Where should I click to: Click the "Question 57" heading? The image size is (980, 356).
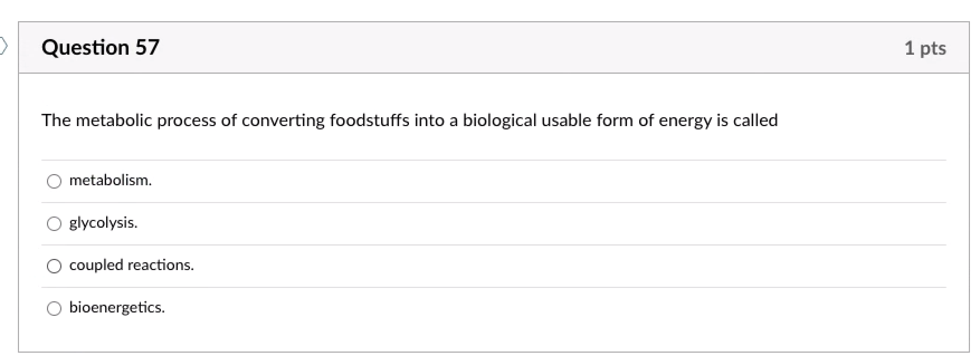(101, 47)
